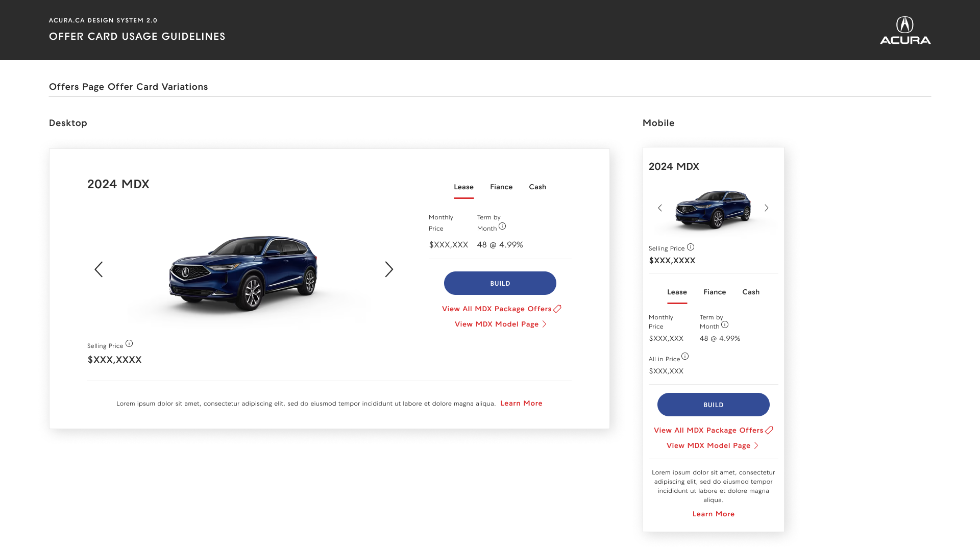Click tag icon beside mobile Package Offers
The height and width of the screenshot is (551, 980).
(769, 430)
